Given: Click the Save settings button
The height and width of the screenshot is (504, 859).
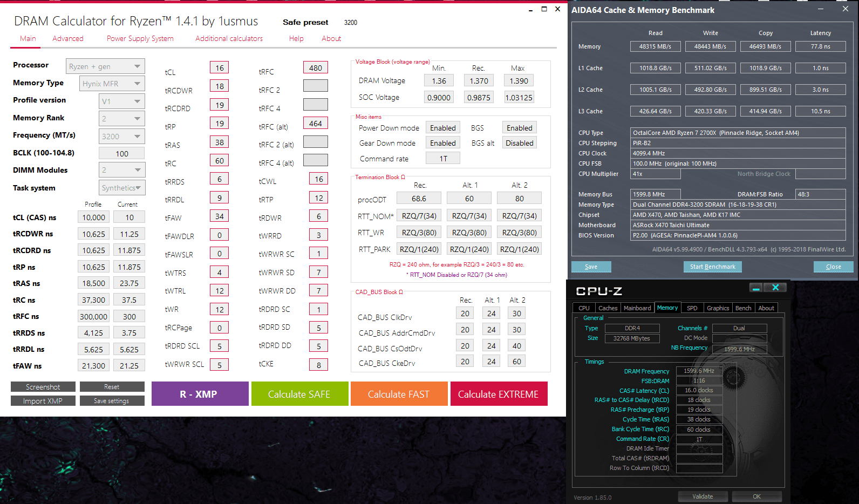Looking at the screenshot, I should pos(112,401).
